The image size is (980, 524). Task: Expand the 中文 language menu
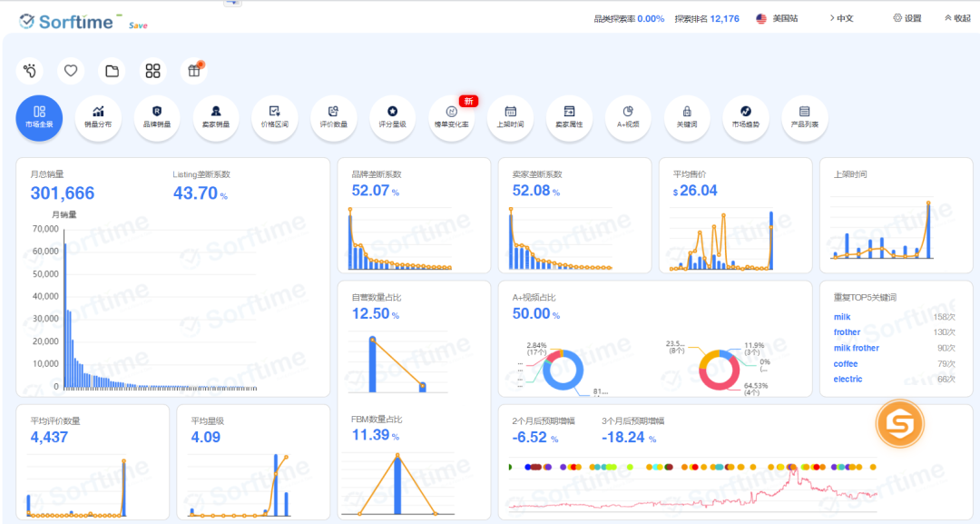[841, 19]
